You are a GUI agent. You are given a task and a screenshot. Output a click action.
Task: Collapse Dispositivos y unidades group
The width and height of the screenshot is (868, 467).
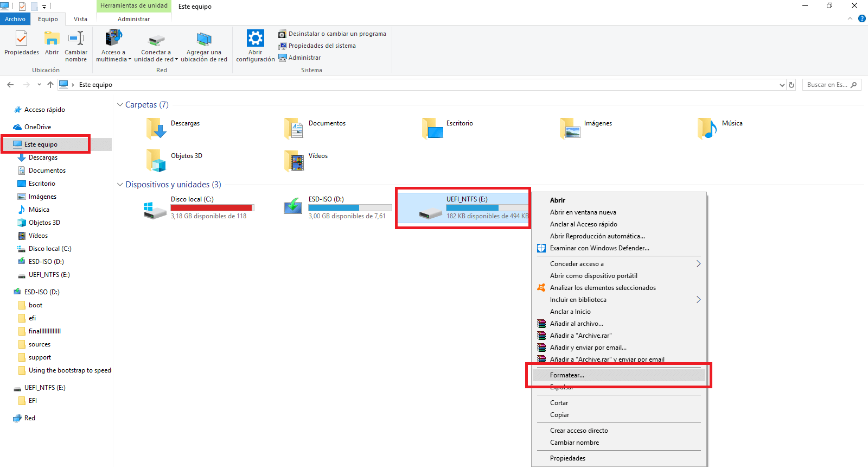coord(120,185)
